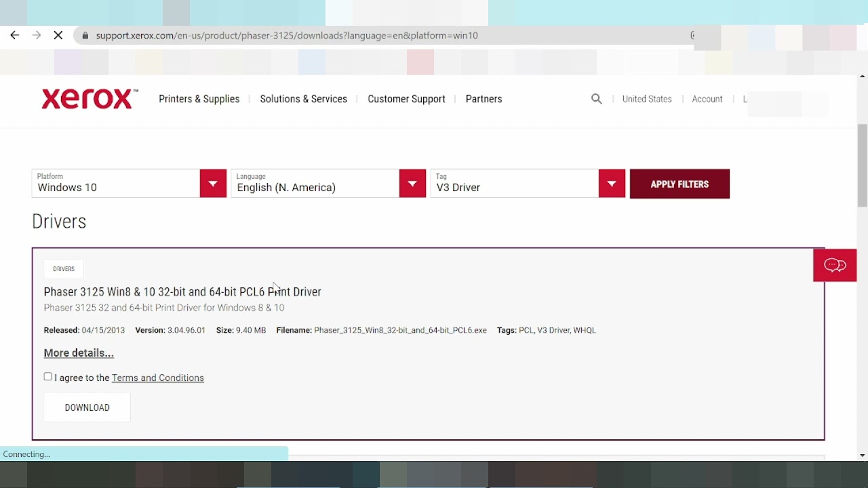
Task: Agree to Terms and Conditions checkbox
Action: (48, 377)
